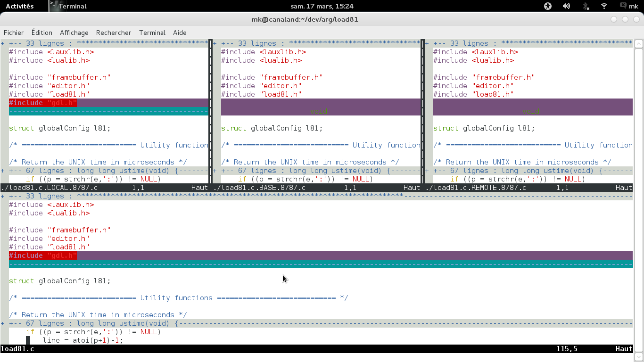Click the Terminal app icon in top bar
Image resolution: width=644 pixels, height=362 pixels.
click(x=54, y=6)
